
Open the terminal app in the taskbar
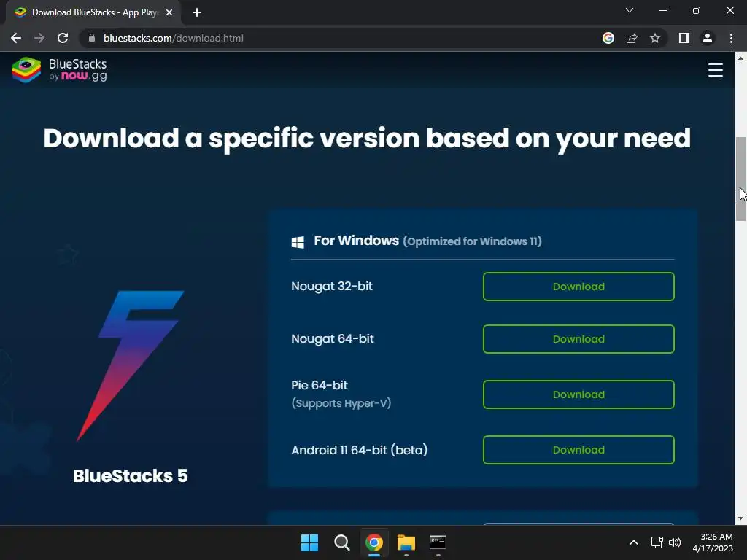[x=438, y=542]
